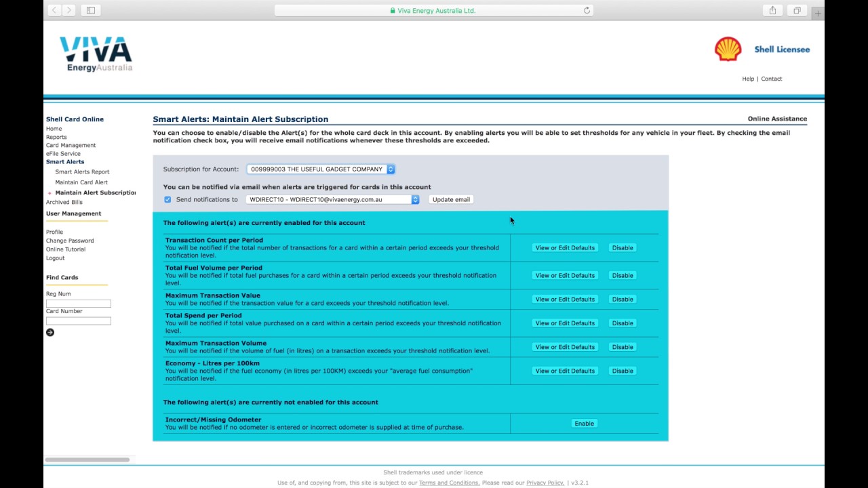Click the Card Number input field
868x488 pixels.
coord(78,321)
